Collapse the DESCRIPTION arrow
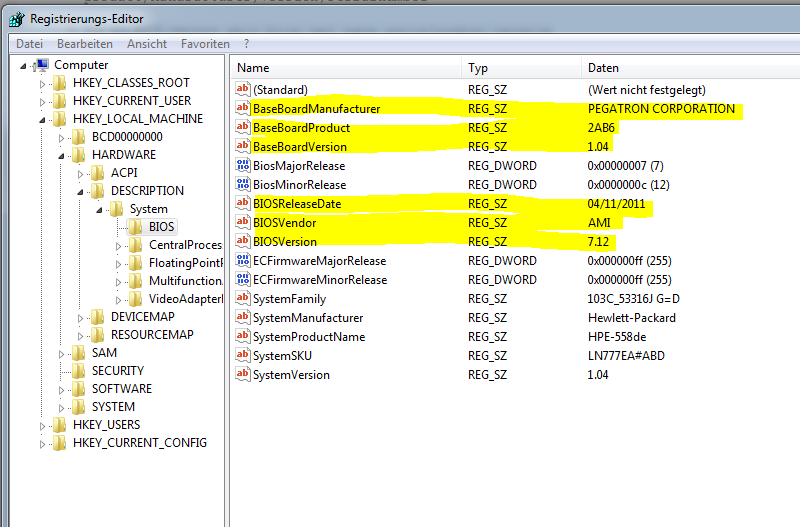The width and height of the screenshot is (800, 527). pos(80,192)
